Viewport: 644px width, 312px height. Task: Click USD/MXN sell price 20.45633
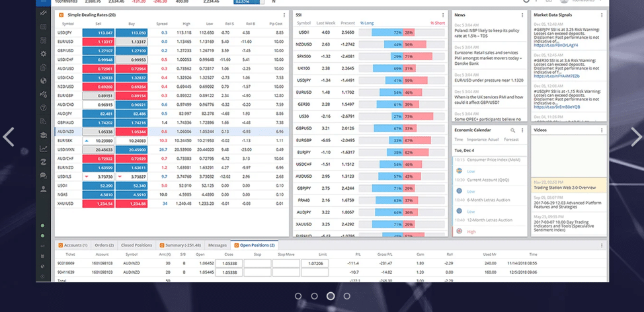pyautogui.click(x=98, y=150)
